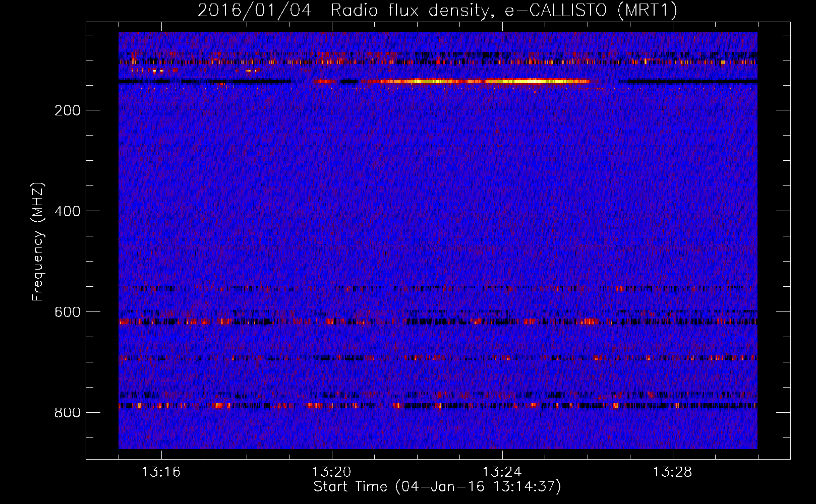The height and width of the screenshot is (504, 816).
Task: Click the '13:20' time tick label
Action: [331, 472]
